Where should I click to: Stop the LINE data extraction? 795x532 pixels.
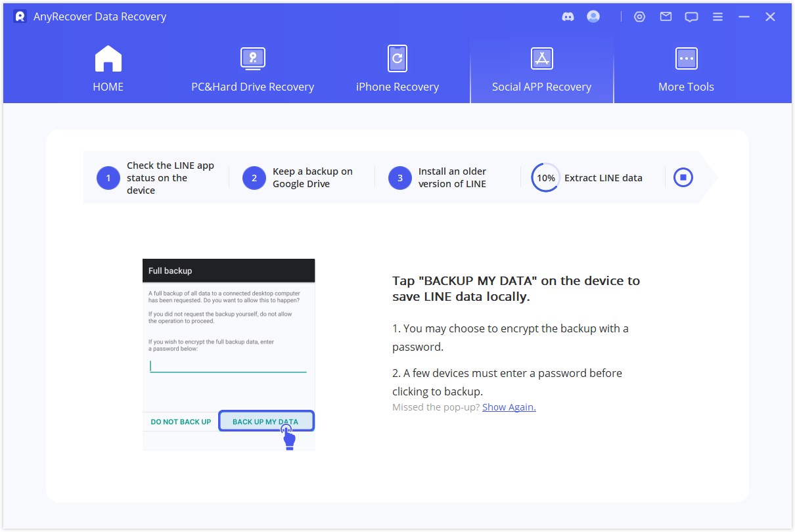click(x=683, y=177)
